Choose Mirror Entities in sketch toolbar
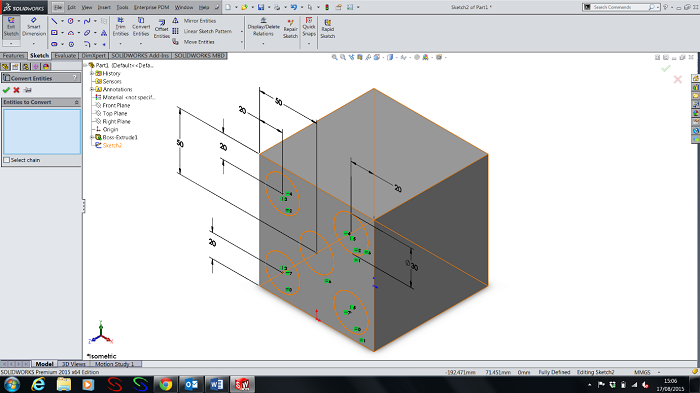This screenshot has height=393, width=700. coord(194,21)
